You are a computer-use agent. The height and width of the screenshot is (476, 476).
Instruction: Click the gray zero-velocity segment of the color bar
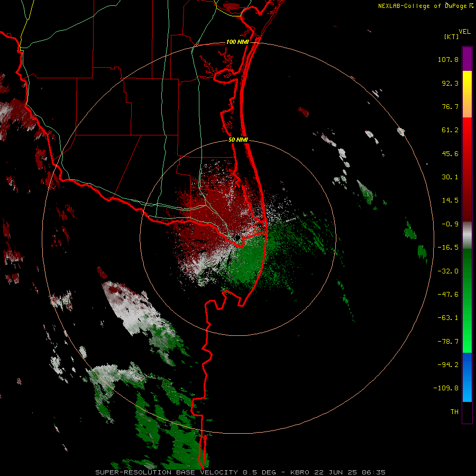pyautogui.click(x=467, y=235)
